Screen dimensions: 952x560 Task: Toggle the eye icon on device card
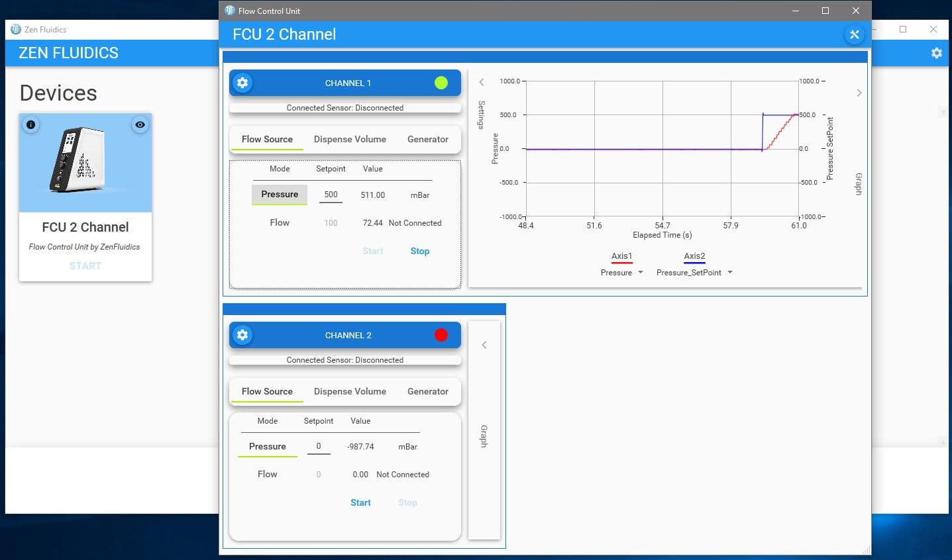140,124
